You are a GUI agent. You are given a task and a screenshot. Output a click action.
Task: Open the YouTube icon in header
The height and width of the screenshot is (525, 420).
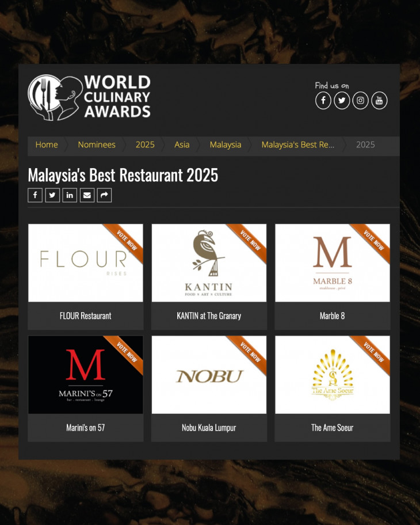coord(379,100)
